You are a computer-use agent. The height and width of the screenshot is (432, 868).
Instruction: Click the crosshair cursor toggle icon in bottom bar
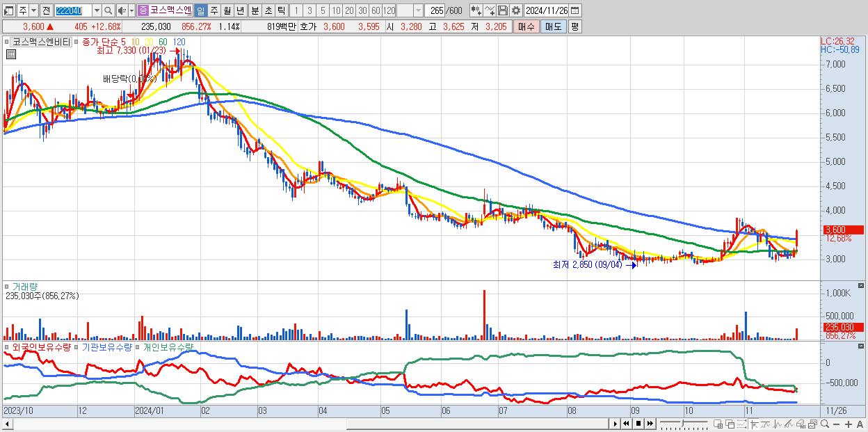pos(754,424)
